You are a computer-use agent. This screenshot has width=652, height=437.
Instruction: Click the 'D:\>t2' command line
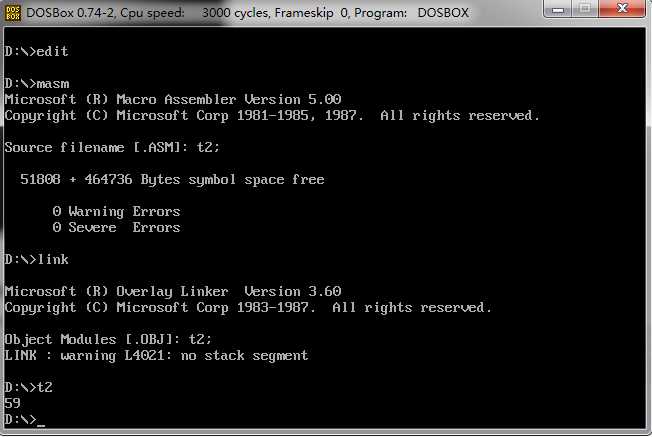[28, 388]
